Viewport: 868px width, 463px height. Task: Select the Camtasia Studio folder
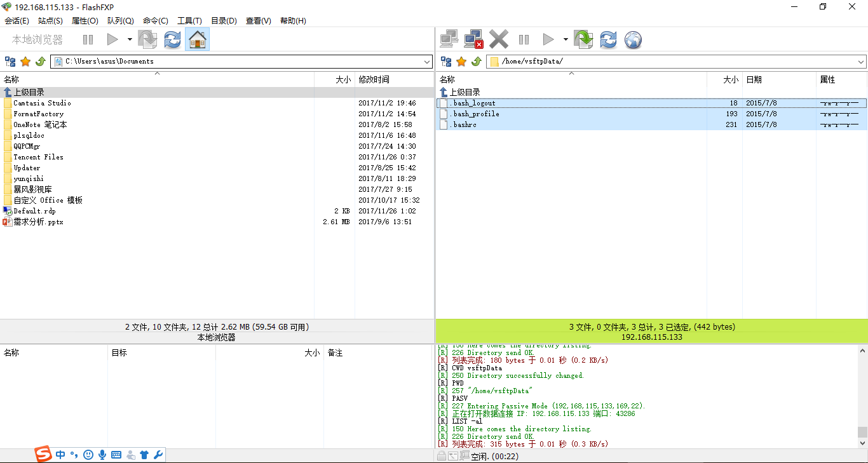(x=42, y=103)
